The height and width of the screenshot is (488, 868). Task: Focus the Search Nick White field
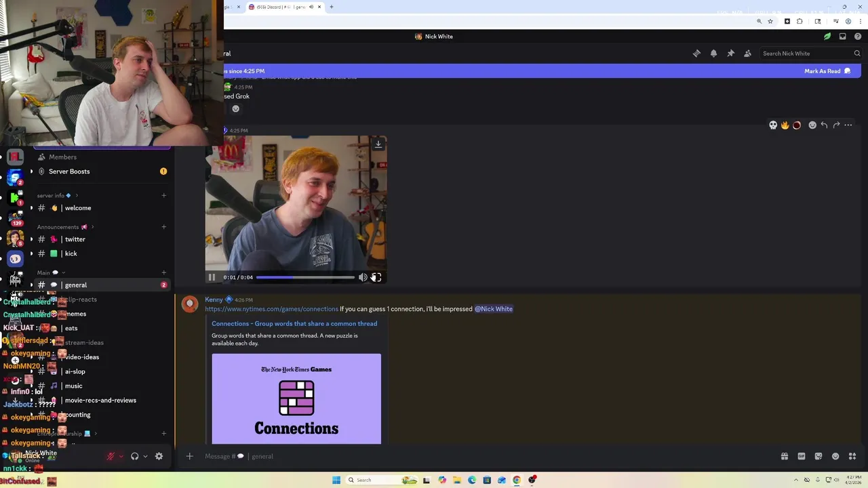(810, 54)
